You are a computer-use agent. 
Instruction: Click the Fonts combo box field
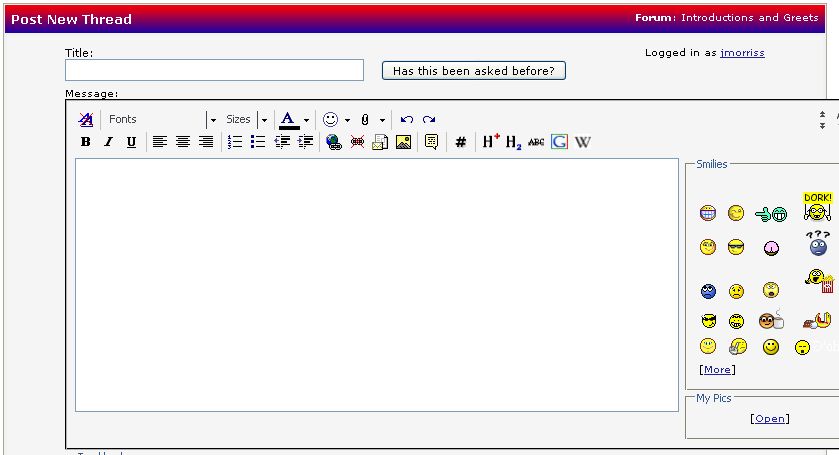[x=155, y=119]
